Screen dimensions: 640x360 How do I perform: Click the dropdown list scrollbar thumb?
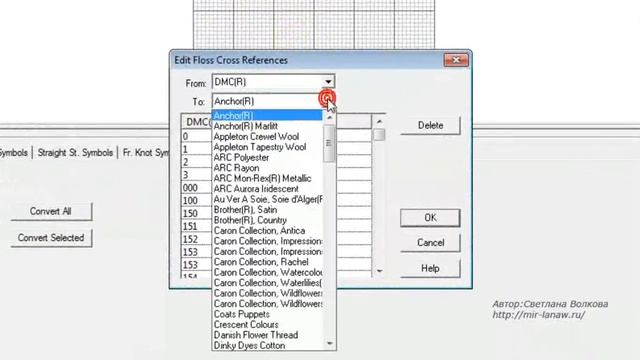[329, 143]
